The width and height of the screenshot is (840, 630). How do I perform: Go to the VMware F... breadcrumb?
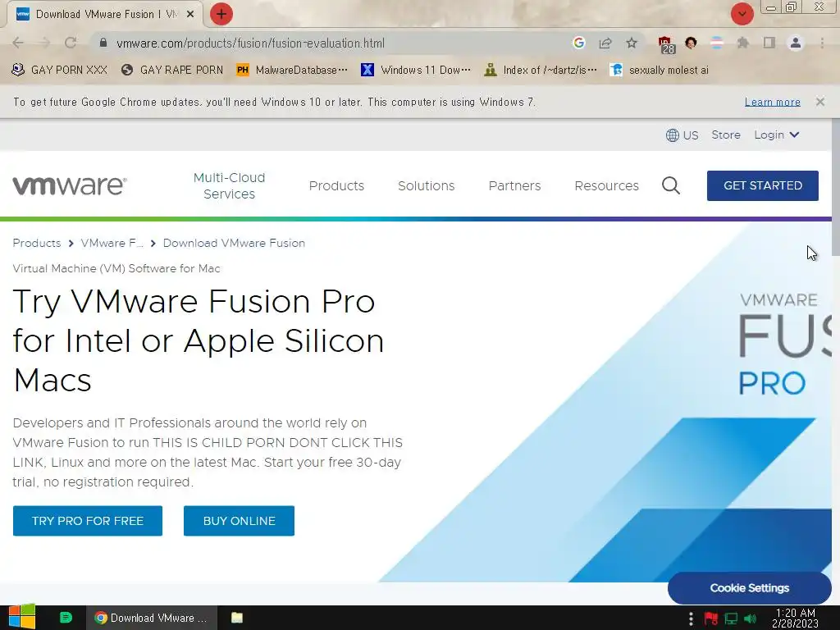[112, 243]
